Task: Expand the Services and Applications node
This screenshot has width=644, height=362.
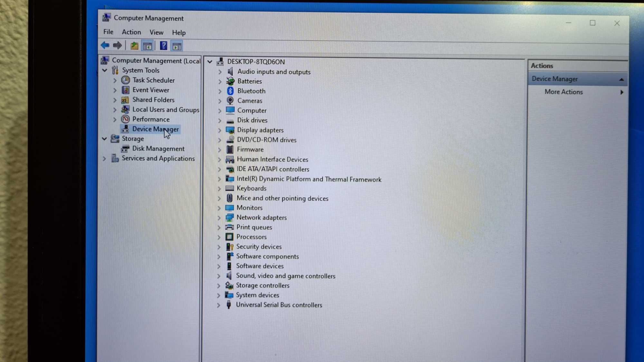Action: click(104, 158)
